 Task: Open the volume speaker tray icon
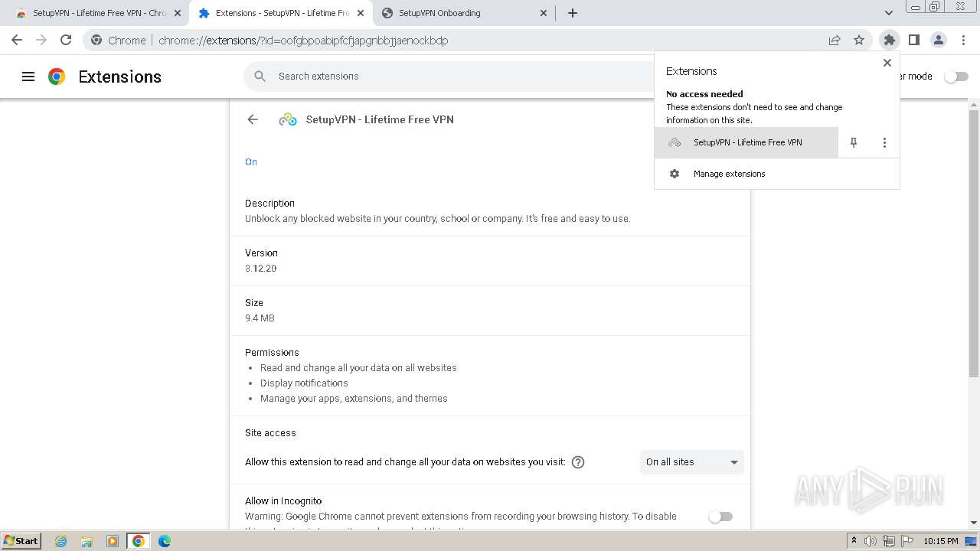(871, 541)
